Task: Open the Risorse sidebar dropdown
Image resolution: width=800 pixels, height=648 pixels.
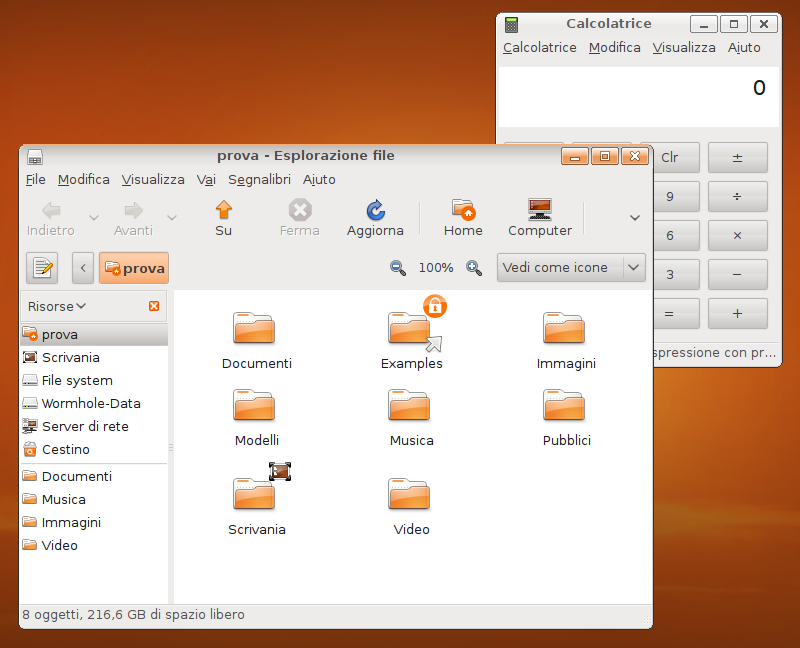Action: (57, 306)
